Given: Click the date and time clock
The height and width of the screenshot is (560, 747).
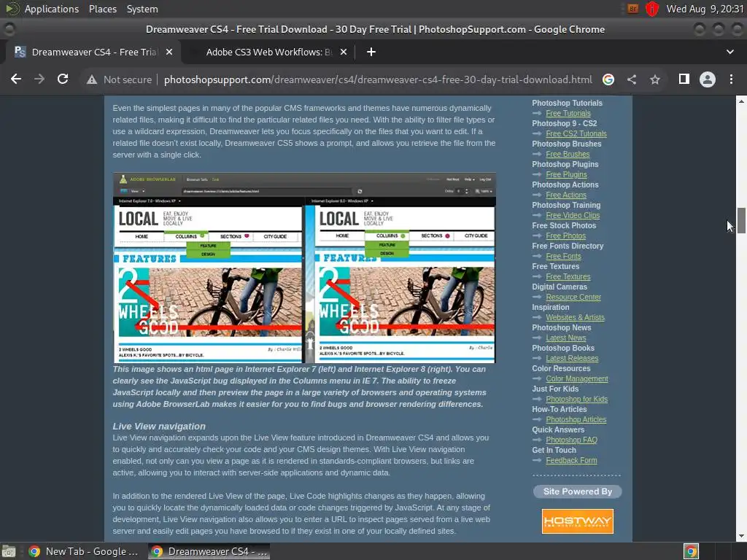Looking at the screenshot, I should click(705, 9).
